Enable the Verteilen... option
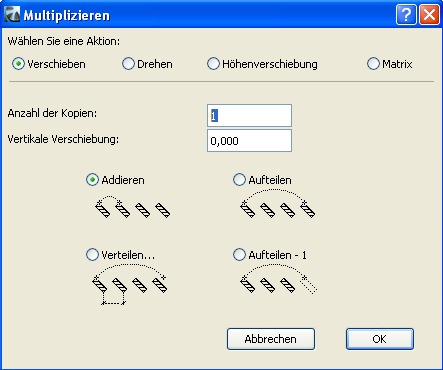The width and height of the screenshot is (443, 370). tap(121, 255)
